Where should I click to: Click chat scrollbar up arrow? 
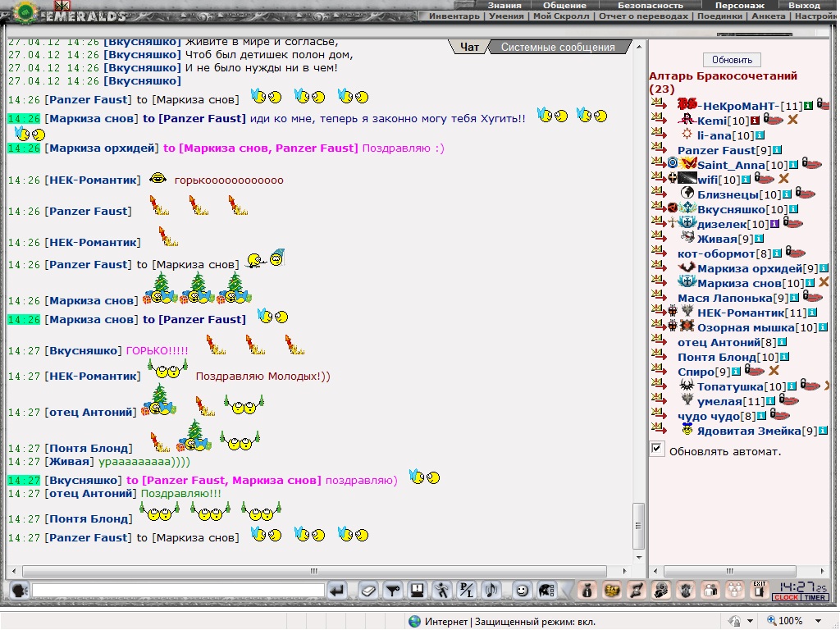pos(638,47)
